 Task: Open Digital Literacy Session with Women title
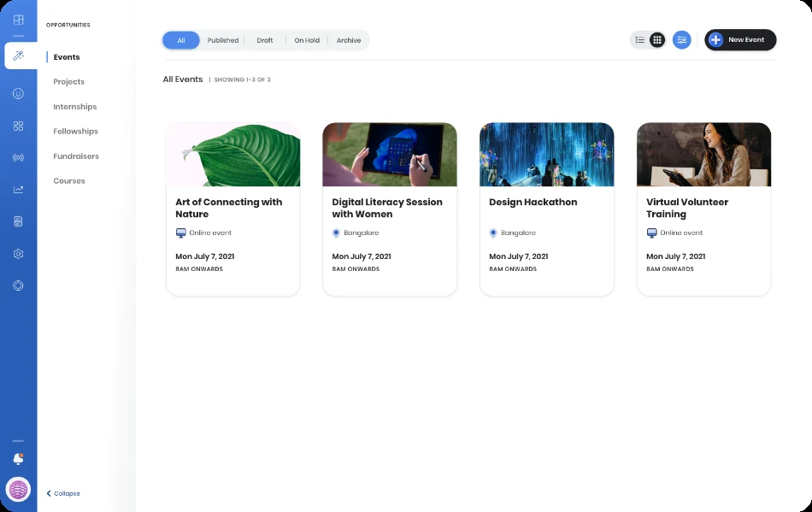click(x=387, y=208)
